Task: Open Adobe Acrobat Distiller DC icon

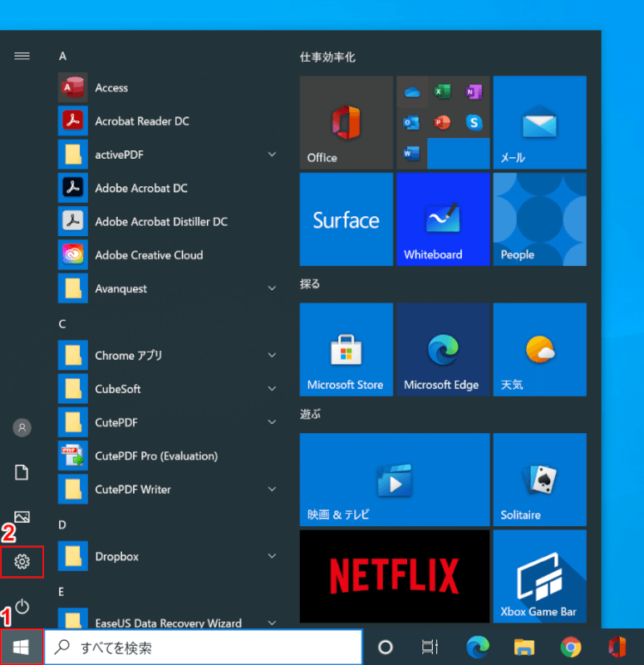Action: coord(73,221)
